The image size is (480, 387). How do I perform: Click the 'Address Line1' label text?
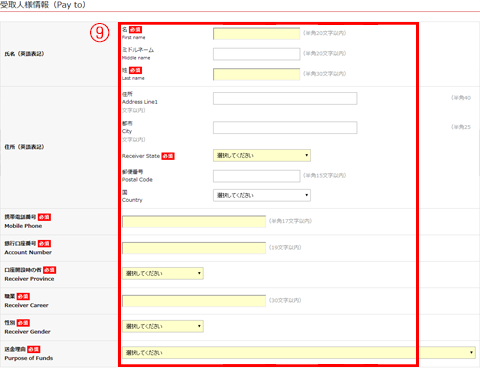[140, 102]
